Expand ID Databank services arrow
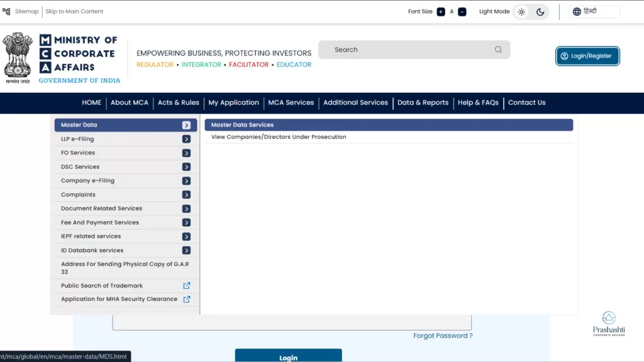644x362 pixels. coord(186,250)
